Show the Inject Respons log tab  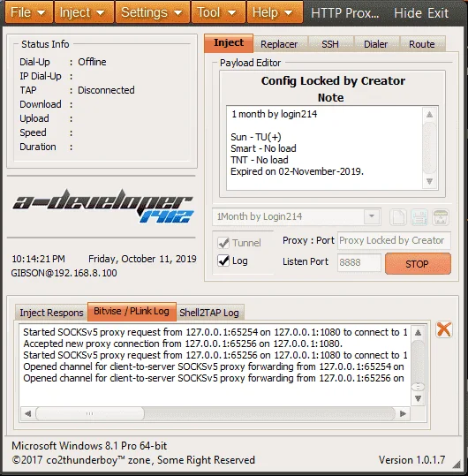pyautogui.click(x=51, y=313)
